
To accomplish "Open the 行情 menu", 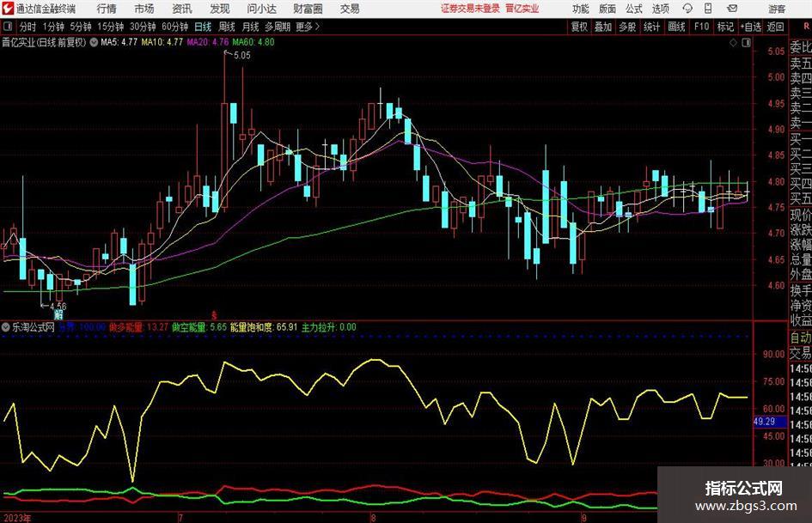I will point(107,9).
